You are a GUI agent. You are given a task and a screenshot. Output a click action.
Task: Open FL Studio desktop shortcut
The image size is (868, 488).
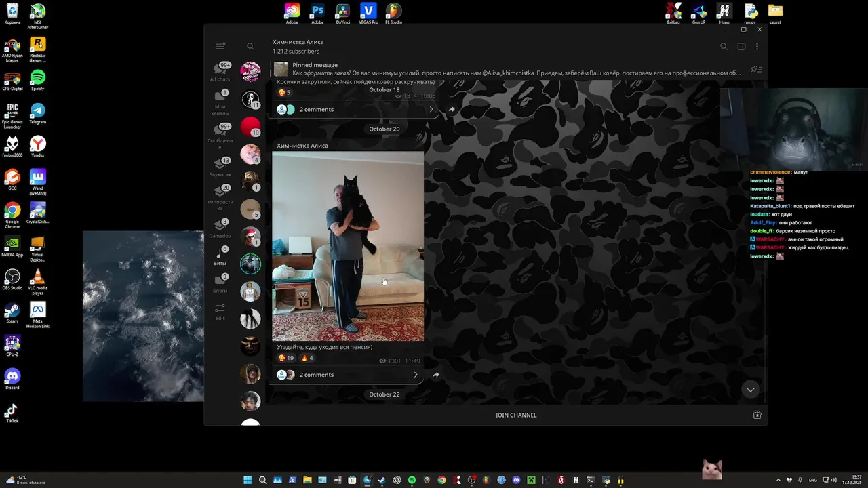click(393, 14)
